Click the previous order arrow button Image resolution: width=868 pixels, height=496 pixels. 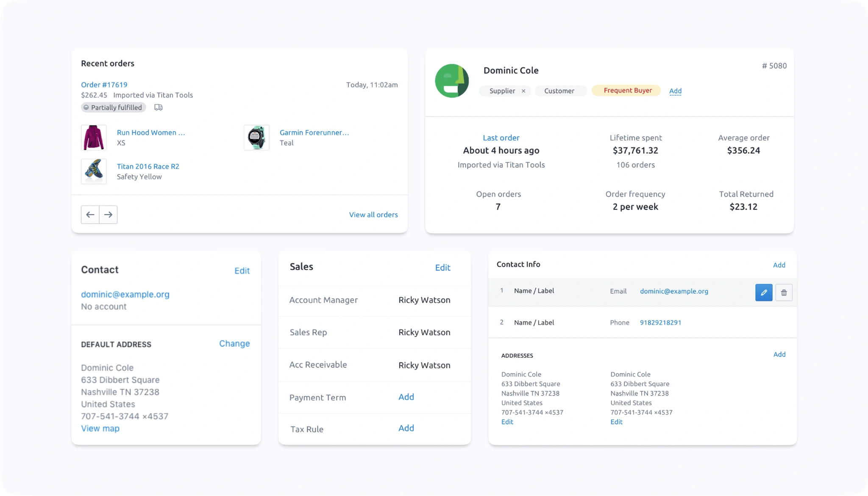90,215
